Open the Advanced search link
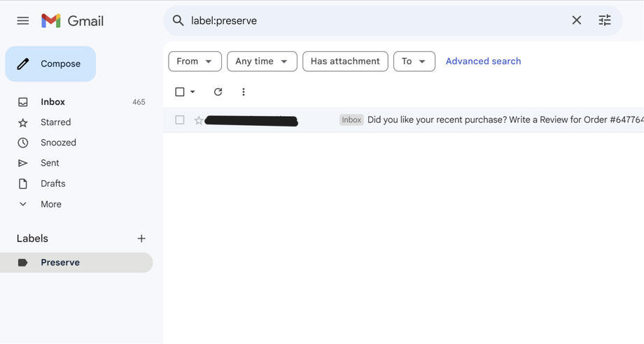 (483, 62)
